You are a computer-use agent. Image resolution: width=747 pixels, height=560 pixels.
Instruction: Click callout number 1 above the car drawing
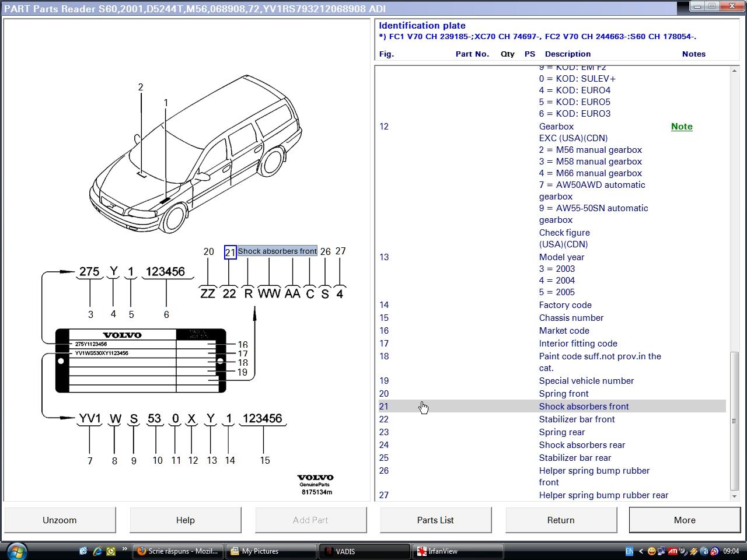[x=166, y=103]
